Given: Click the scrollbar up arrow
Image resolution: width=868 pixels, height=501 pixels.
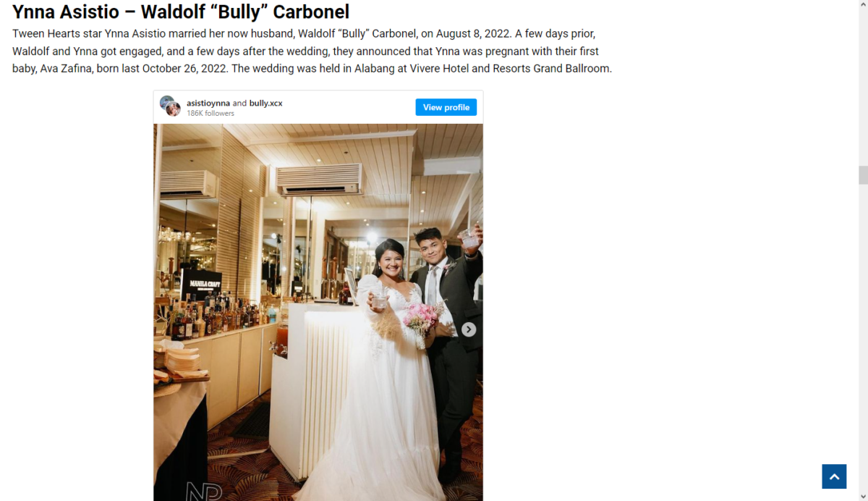Looking at the screenshot, I should (862, 5).
